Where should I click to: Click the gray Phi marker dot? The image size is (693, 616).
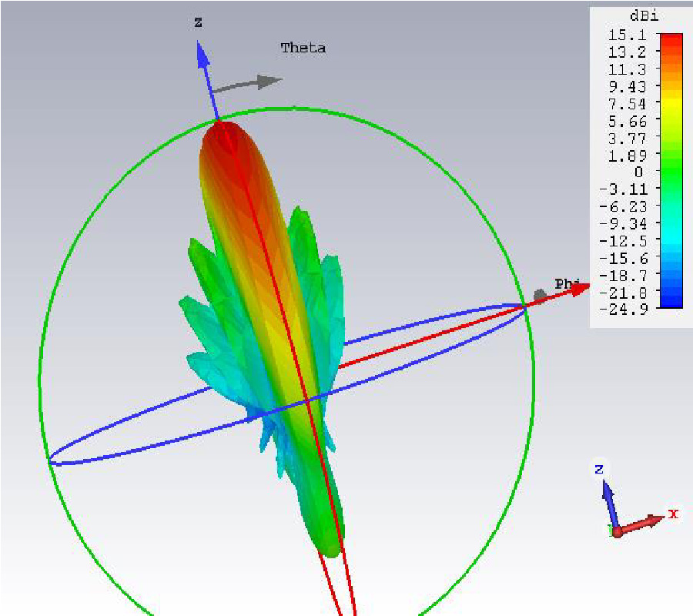[x=540, y=296]
